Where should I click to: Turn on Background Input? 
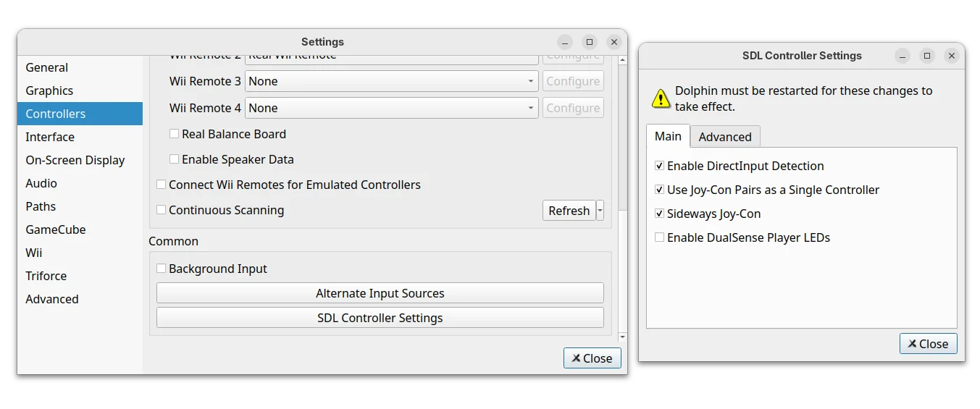coord(162,269)
